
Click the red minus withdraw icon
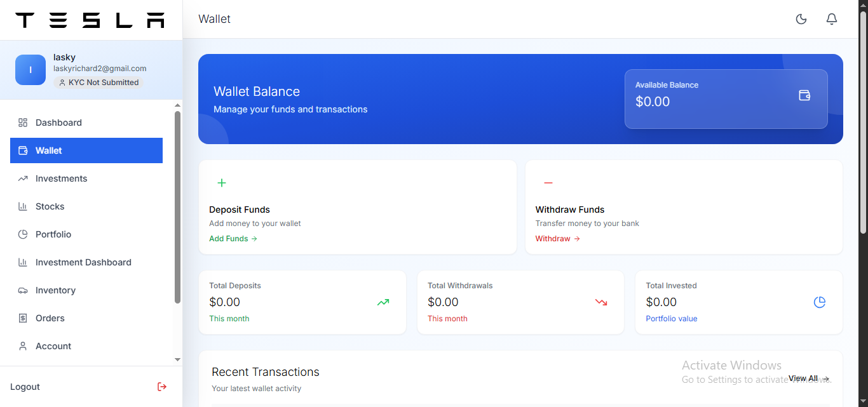548,183
